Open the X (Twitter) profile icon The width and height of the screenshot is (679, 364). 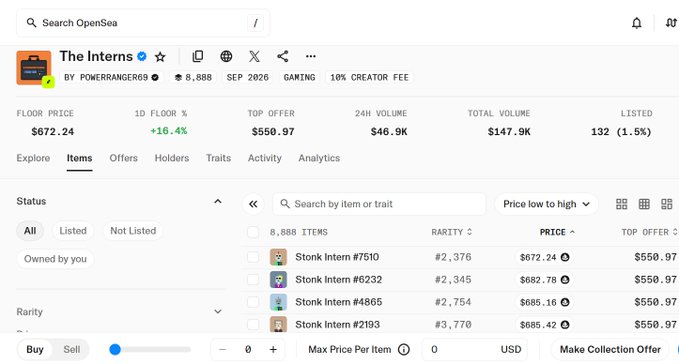tap(255, 56)
